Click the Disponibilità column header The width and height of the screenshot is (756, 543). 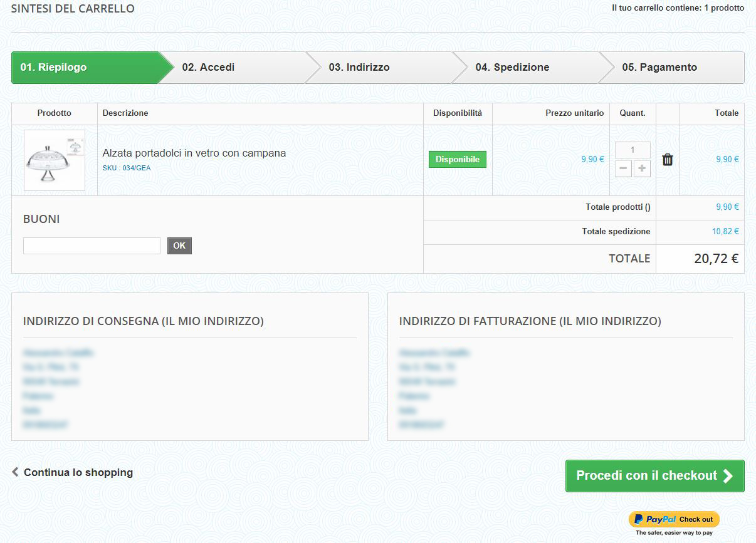click(458, 113)
